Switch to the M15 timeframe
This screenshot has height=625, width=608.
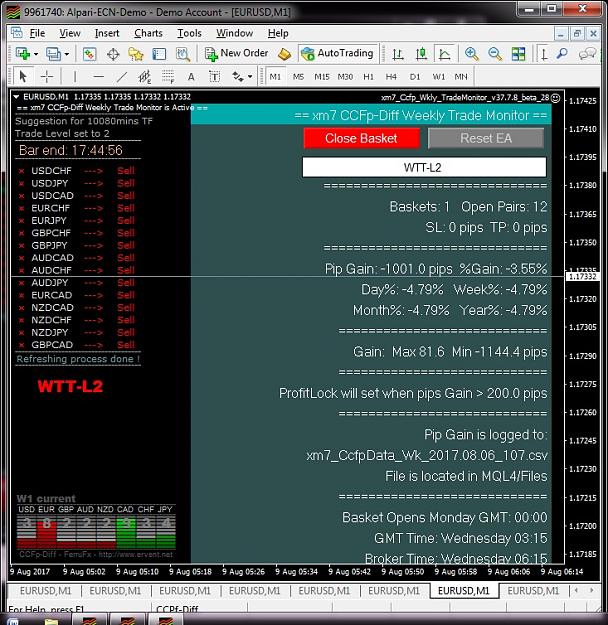pos(322,77)
